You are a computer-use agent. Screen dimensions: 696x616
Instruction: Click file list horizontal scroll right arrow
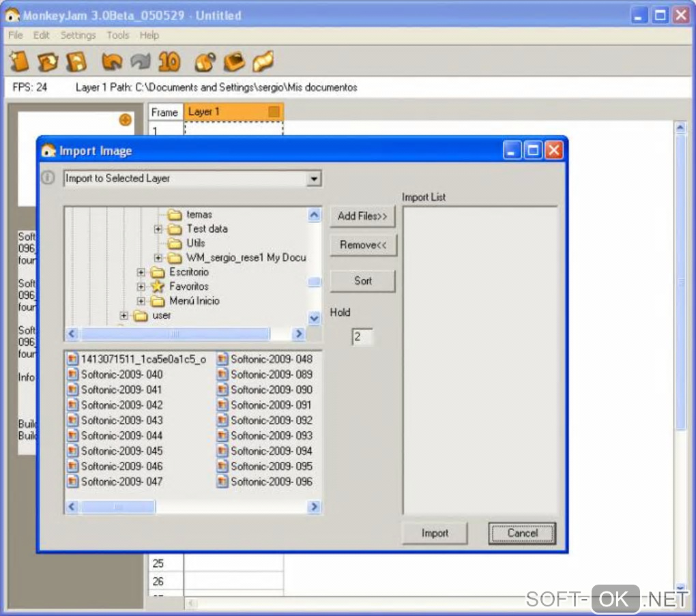pos(315,507)
